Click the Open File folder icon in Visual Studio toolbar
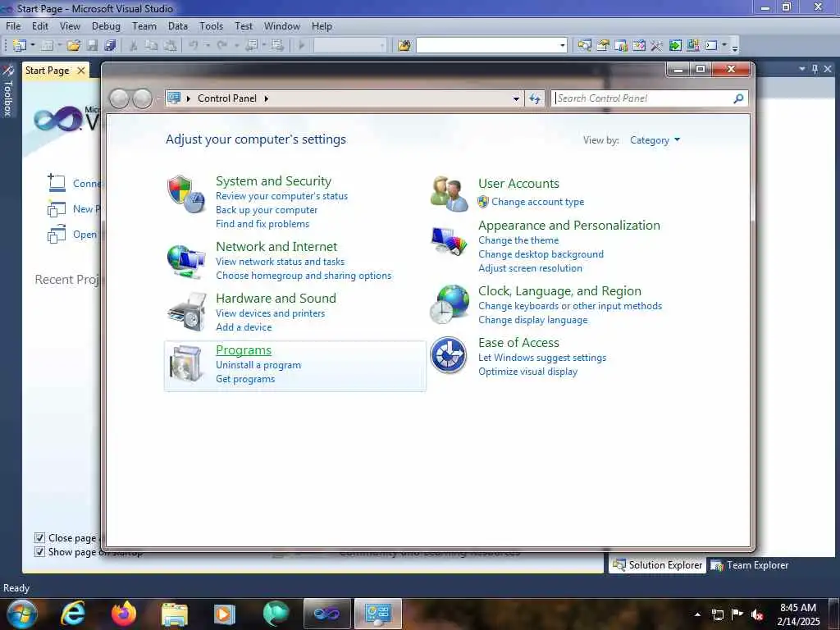 pyautogui.click(x=74, y=46)
